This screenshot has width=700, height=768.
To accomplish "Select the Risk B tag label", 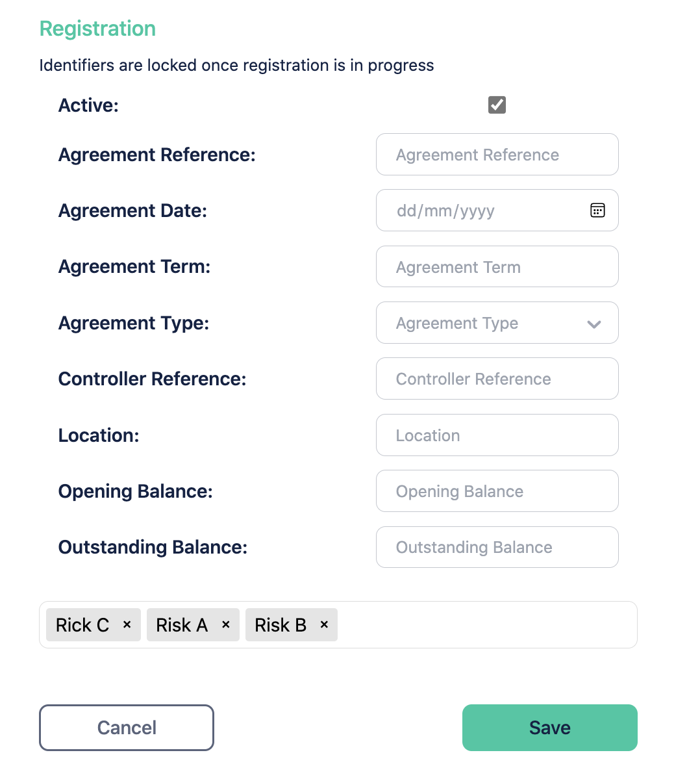I will pos(281,625).
